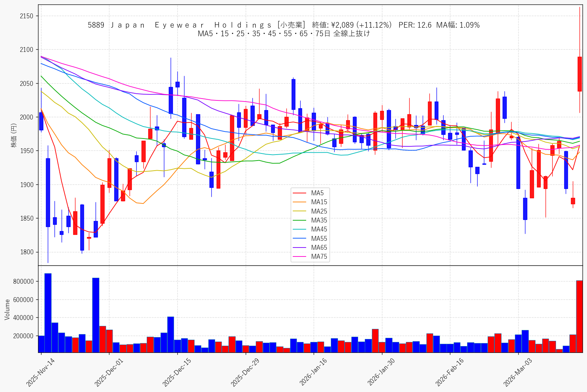This screenshot has height=392, width=587.
Task: Click the 2026-Jan-16 date axis label
Action: (x=313, y=372)
